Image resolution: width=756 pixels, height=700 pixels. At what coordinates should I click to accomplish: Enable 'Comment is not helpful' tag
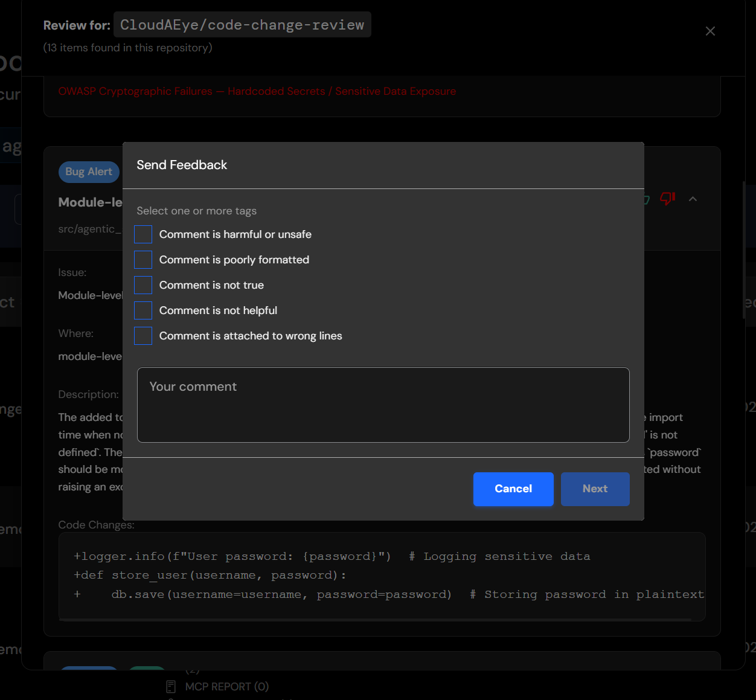[x=143, y=310]
